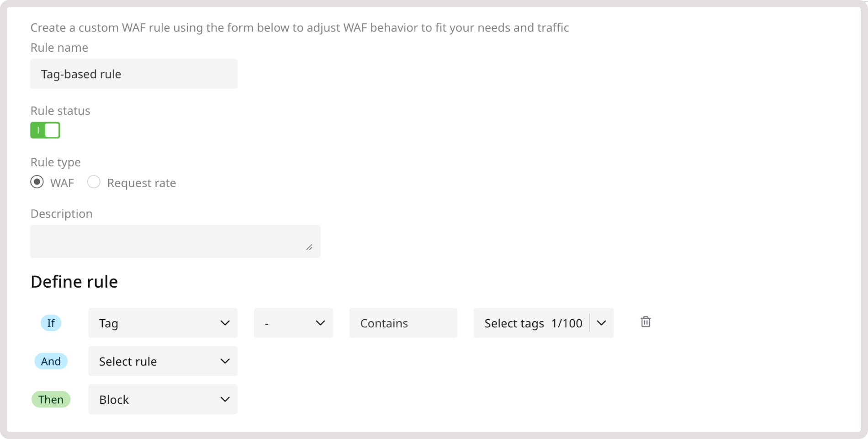Delete the Tag condition row
Image resolution: width=868 pixels, height=439 pixels.
point(646,322)
